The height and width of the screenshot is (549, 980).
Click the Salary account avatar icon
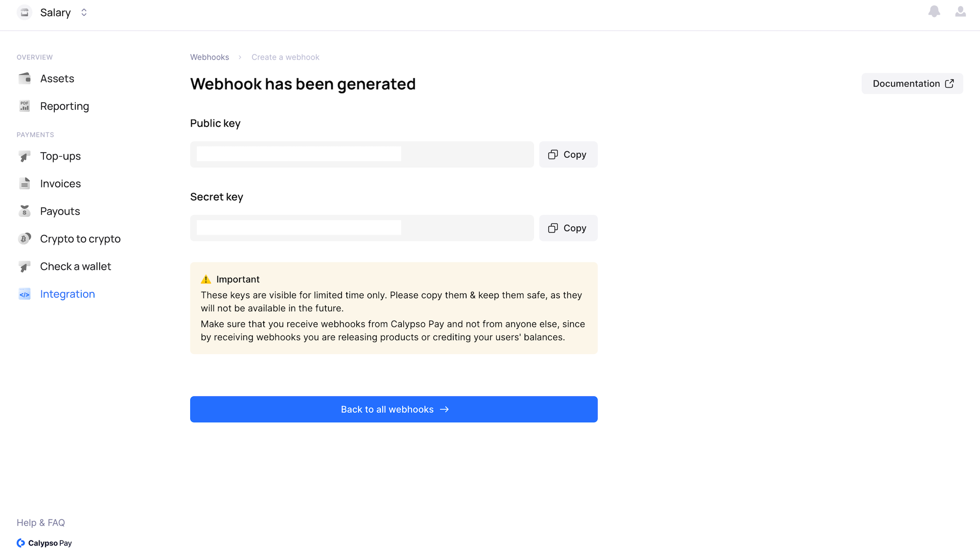(x=25, y=12)
